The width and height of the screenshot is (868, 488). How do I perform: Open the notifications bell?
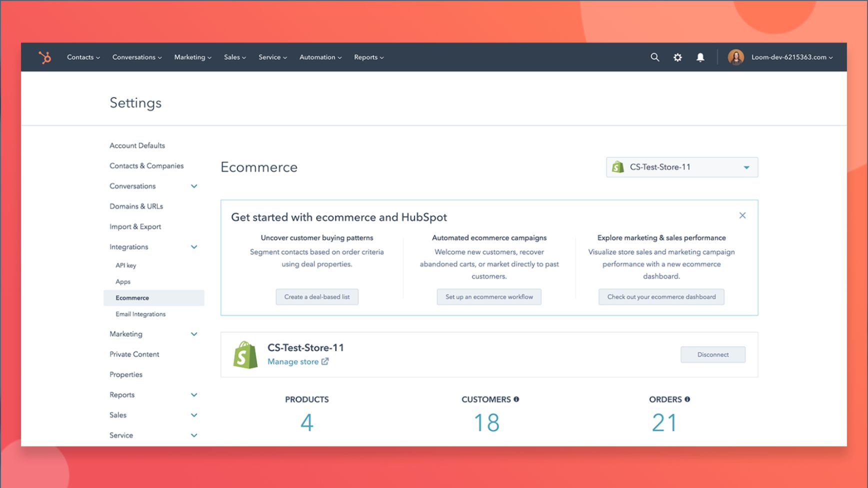pos(700,57)
